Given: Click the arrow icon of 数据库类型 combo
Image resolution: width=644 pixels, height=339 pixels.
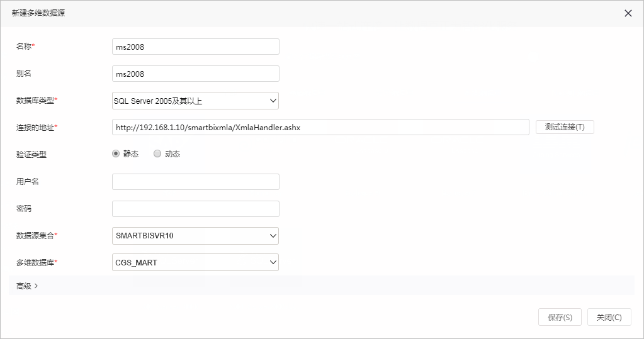Looking at the screenshot, I should point(273,101).
